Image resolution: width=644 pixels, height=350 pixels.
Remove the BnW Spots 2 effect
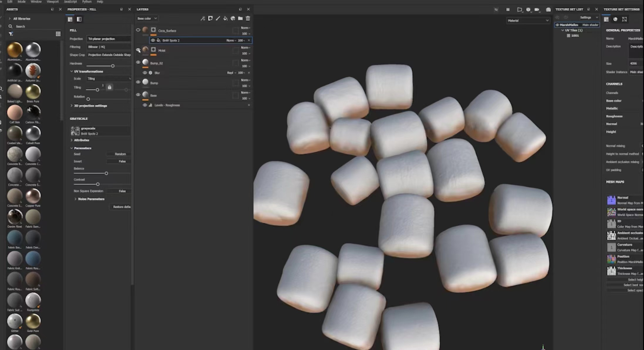pyautogui.click(x=249, y=41)
